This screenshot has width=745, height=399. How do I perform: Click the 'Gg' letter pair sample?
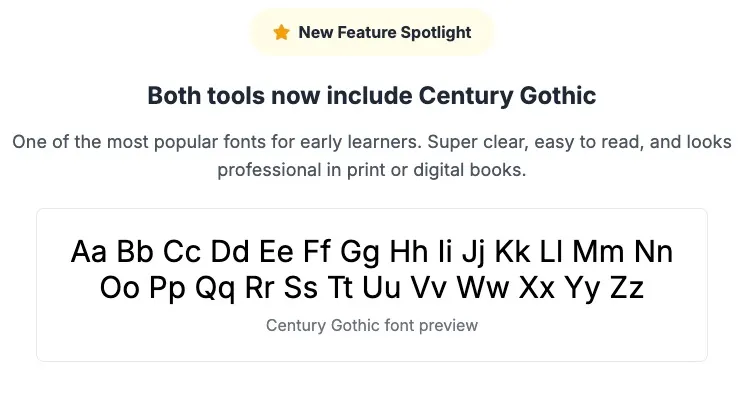pos(360,253)
